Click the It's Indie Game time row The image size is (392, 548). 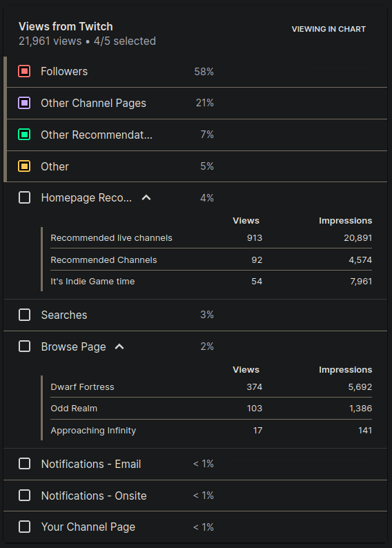[211, 282]
